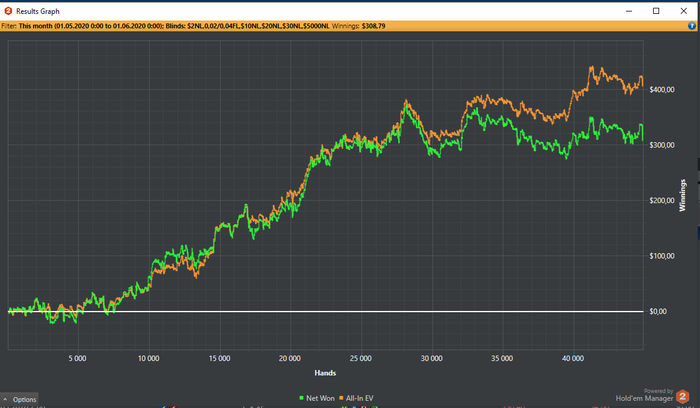
Task: Click the 30 000 hands axis label
Action: pos(432,358)
